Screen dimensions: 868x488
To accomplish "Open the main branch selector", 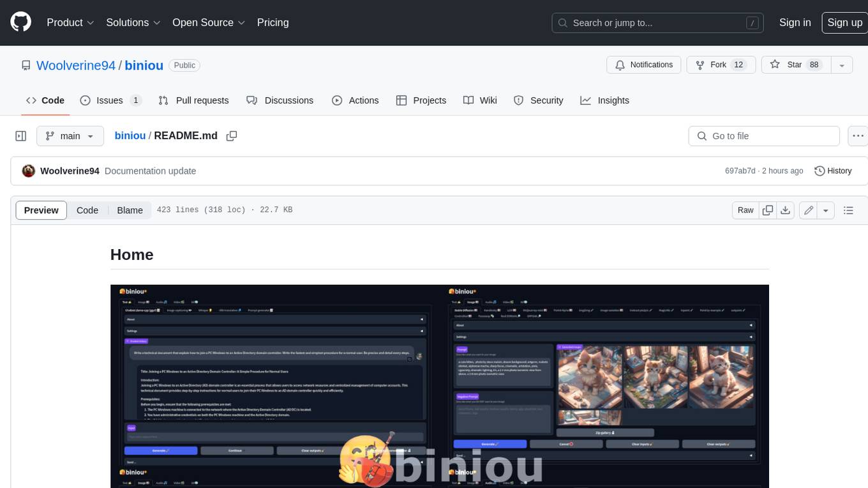I will click(x=70, y=136).
